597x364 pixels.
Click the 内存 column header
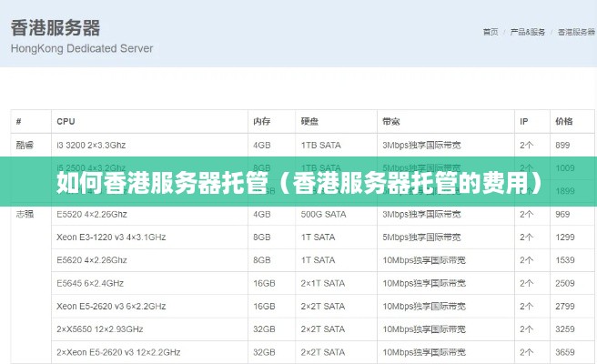pos(261,121)
